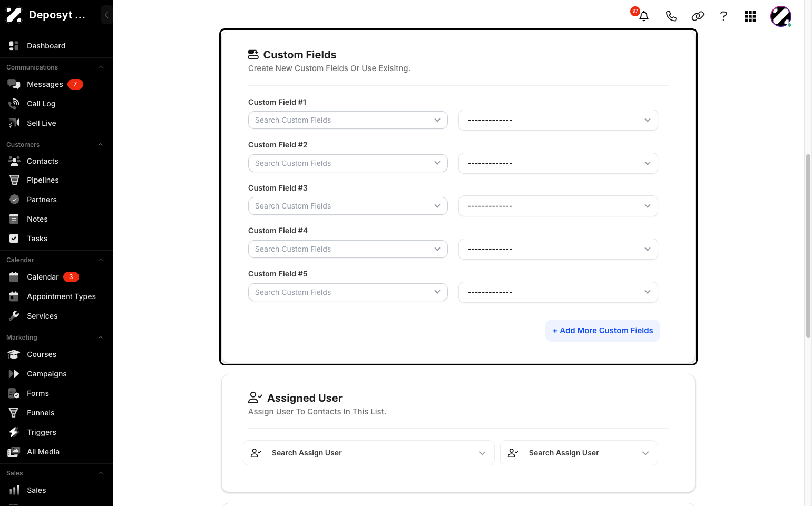
Task: Open the left Search Assign User dropdown
Action: point(369,453)
